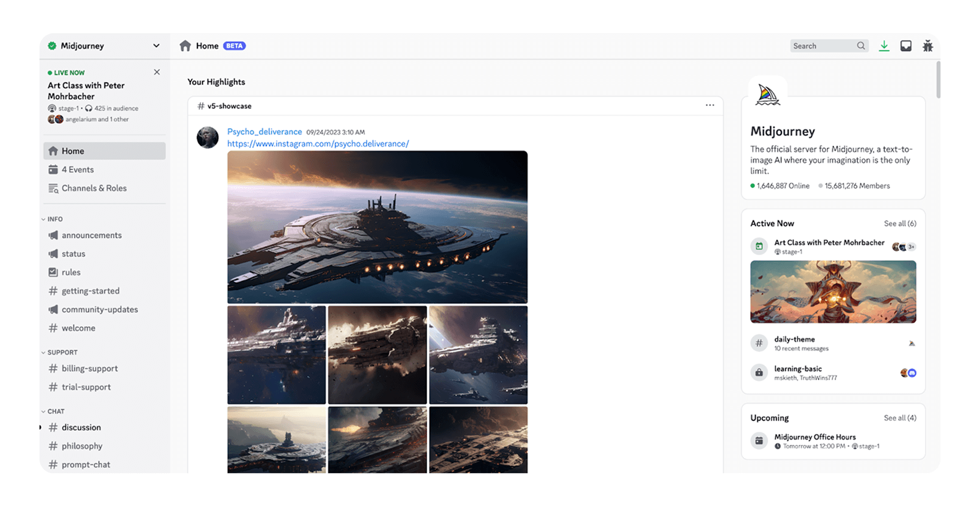Click the hash icon beside daily-theme
Viewport: 980px width, 506px height.
click(759, 343)
